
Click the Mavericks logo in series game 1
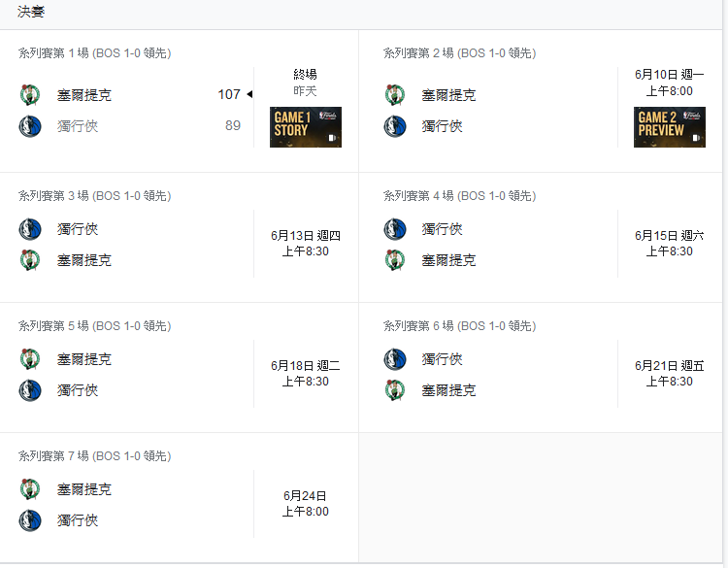pyautogui.click(x=30, y=126)
